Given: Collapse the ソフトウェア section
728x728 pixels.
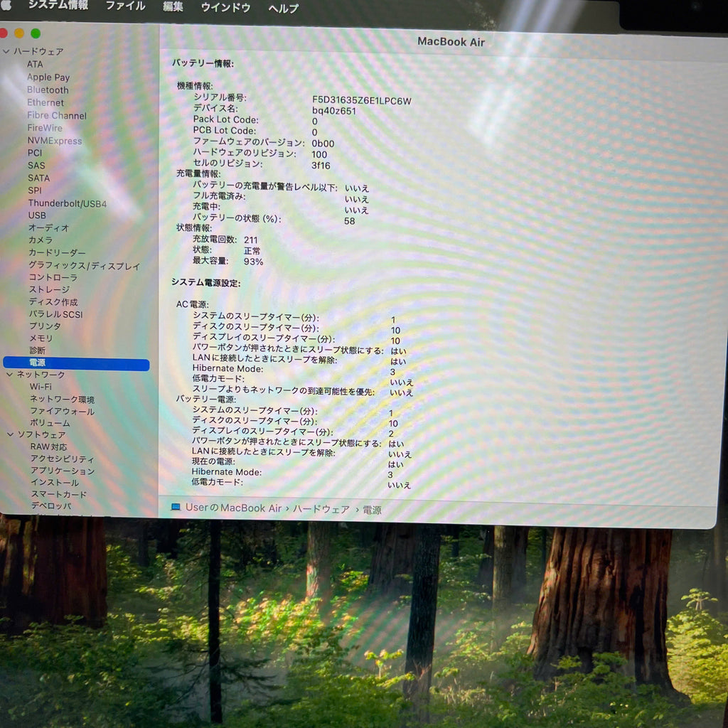Looking at the screenshot, I should coord(11,434).
